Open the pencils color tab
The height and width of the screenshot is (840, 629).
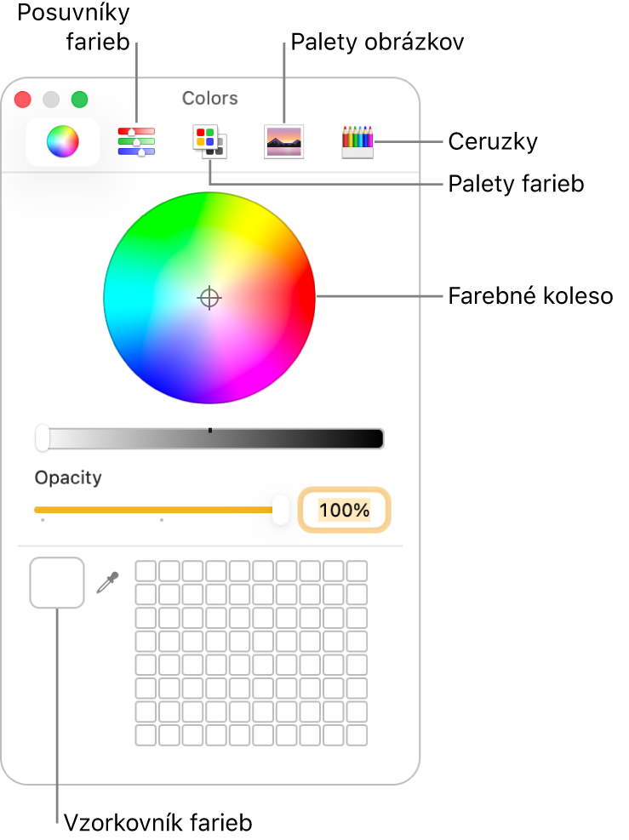(357, 141)
